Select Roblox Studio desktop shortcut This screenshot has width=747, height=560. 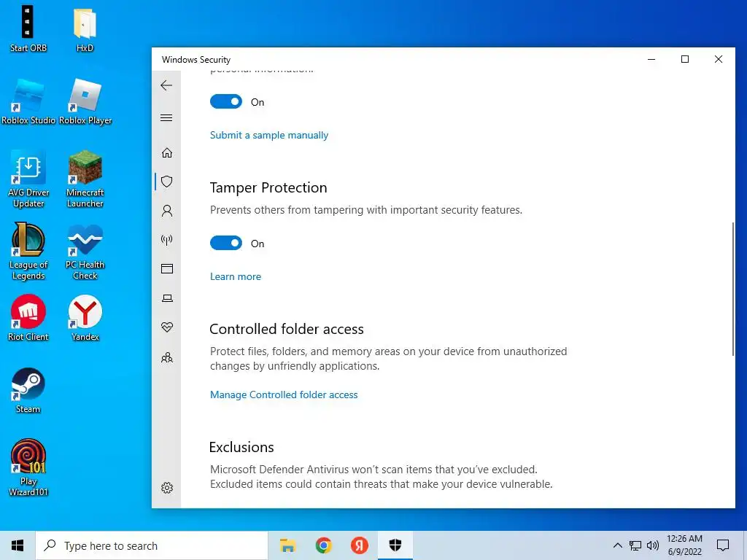pos(28,102)
